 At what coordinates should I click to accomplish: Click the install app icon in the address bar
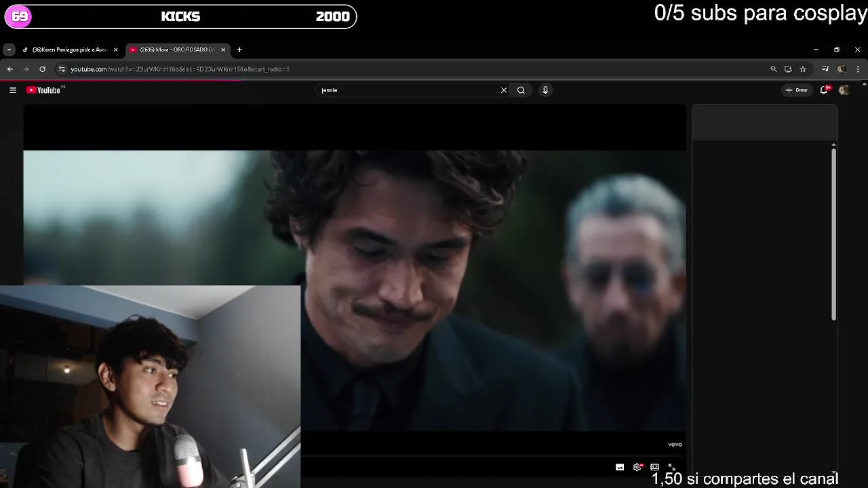click(788, 69)
